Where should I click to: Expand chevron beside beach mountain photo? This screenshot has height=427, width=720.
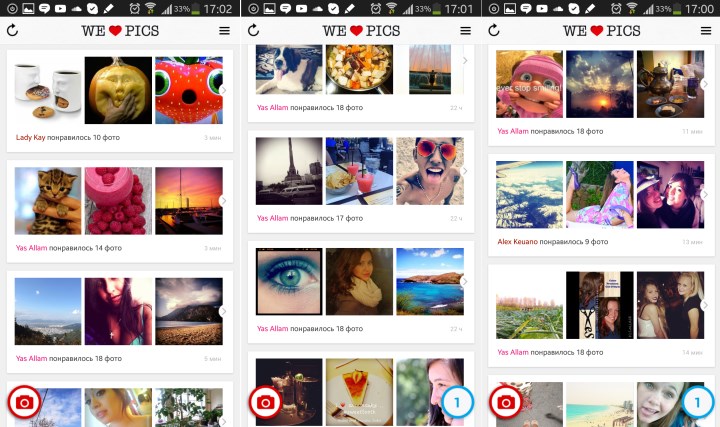pos(224,311)
